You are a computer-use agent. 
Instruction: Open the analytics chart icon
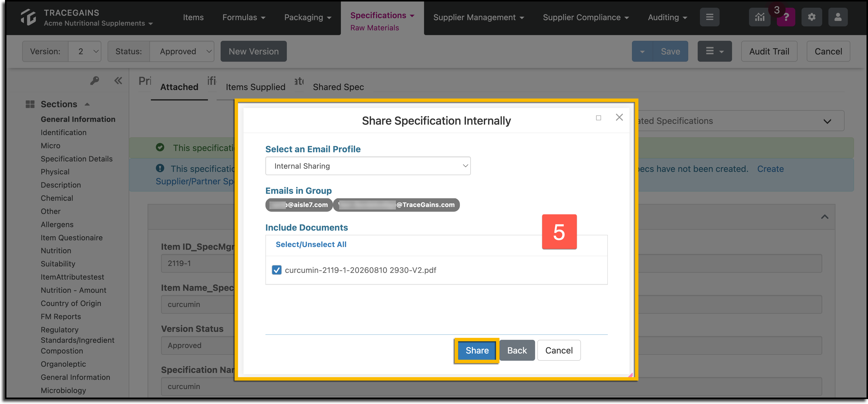(x=759, y=17)
